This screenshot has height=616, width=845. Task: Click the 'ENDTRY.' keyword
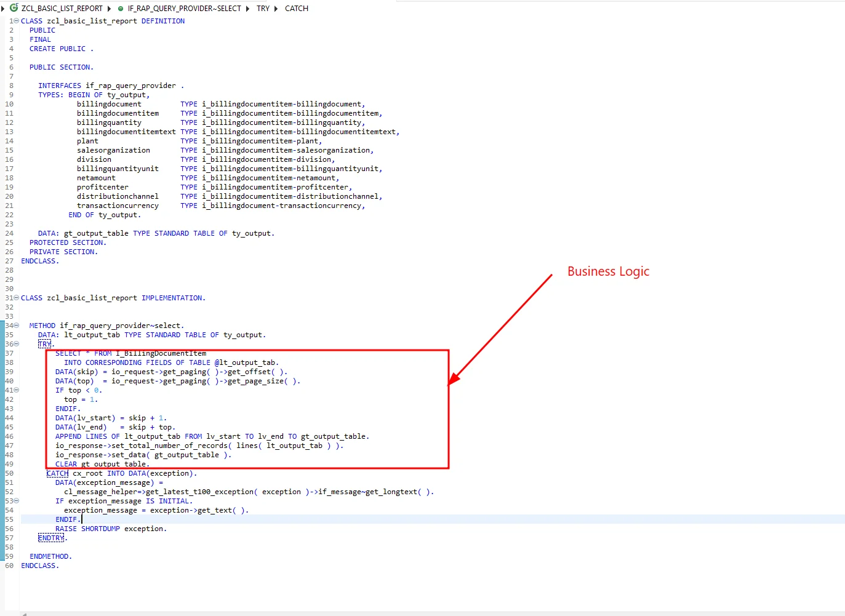point(53,538)
